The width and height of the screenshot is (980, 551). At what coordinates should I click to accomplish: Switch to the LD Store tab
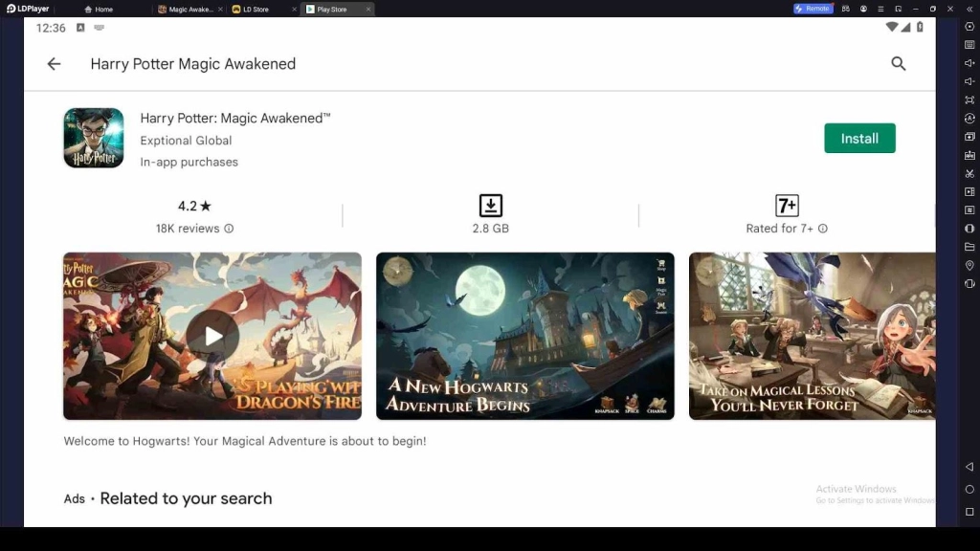click(256, 10)
